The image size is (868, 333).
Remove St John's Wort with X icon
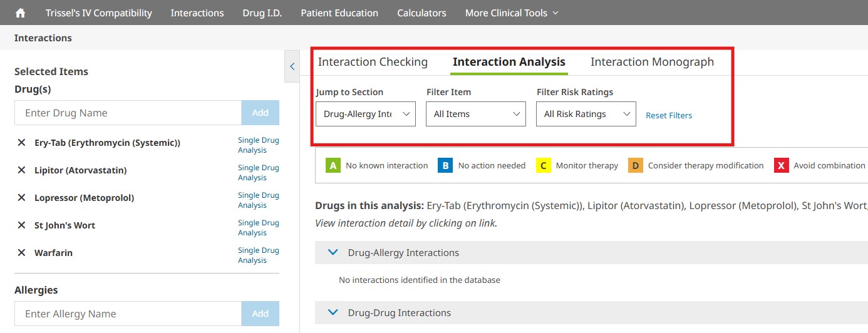pos(21,225)
